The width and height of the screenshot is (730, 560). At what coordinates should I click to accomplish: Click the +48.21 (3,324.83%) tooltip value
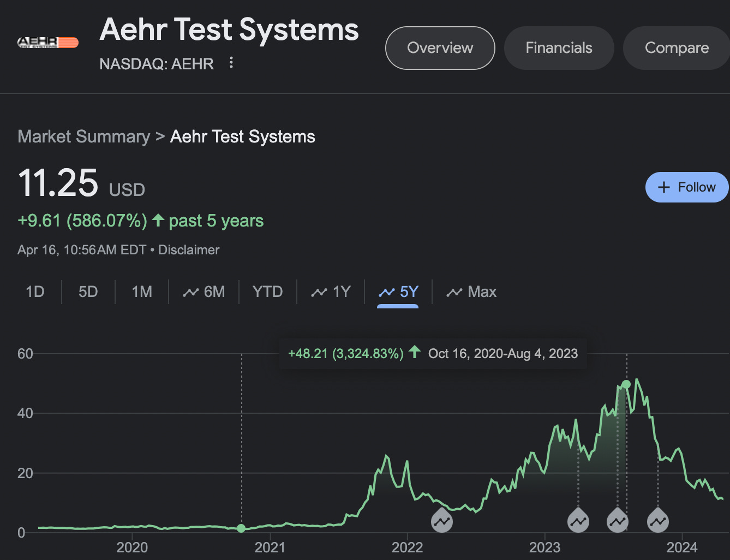pyautogui.click(x=346, y=354)
